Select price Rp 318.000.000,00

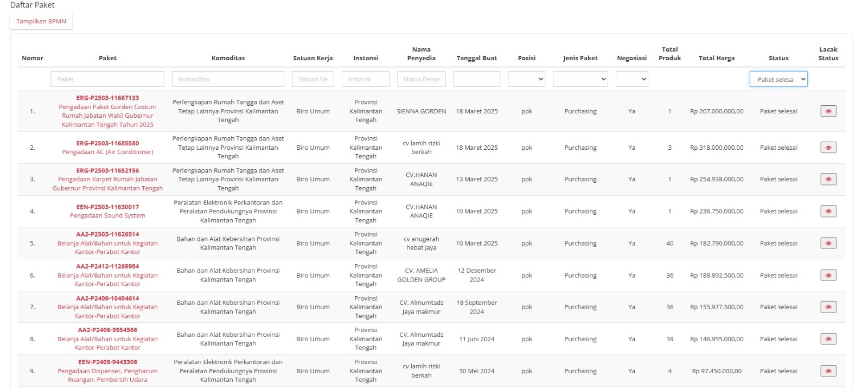(x=717, y=148)
